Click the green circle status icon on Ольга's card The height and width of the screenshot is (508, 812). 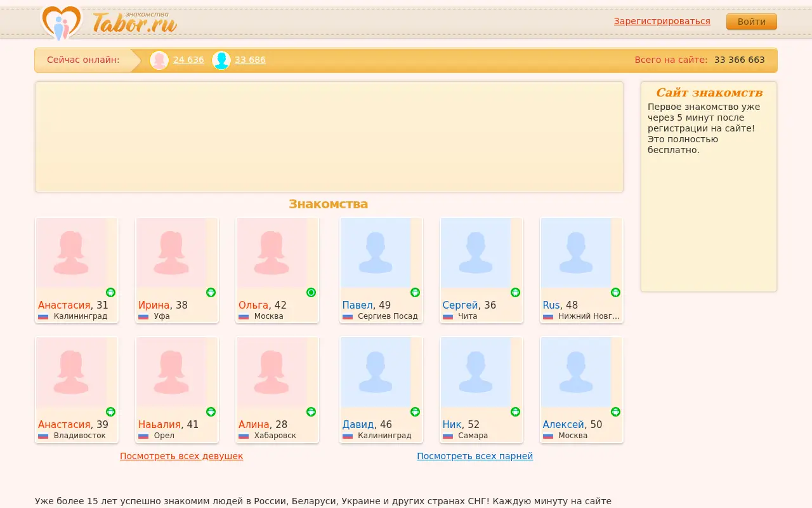point(311,293)
